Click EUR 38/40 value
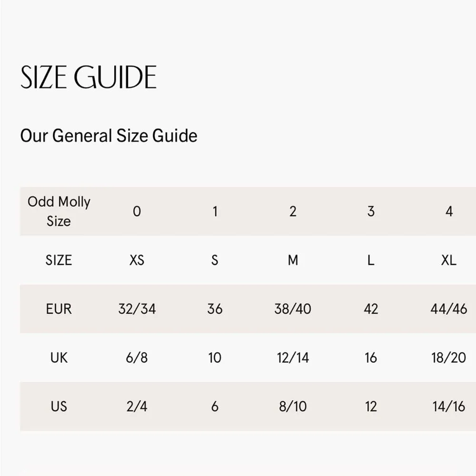This screenshot has width=476, height=476. pyautogui.click(x=293, y=309)
